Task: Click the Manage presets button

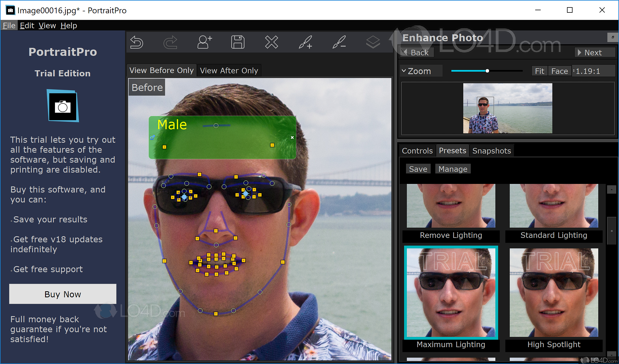Action: click(453, 169)
